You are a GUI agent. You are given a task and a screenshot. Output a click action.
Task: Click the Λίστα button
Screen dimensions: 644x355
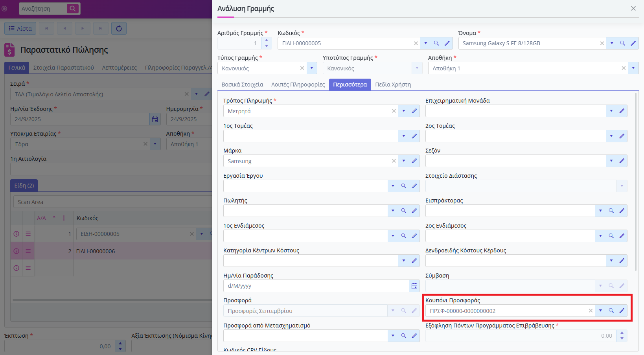(20, 28)
